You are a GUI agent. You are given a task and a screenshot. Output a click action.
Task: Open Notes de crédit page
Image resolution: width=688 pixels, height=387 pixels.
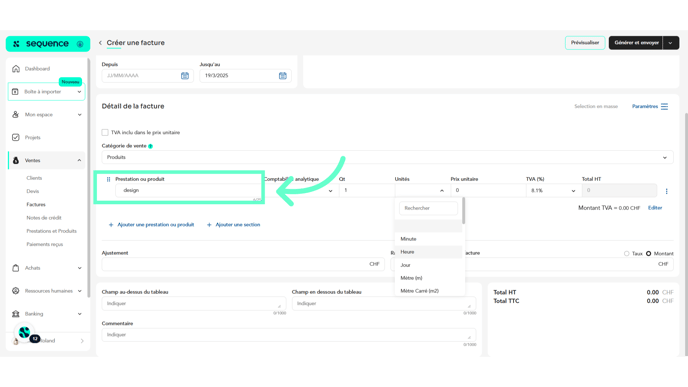(44, 218)
